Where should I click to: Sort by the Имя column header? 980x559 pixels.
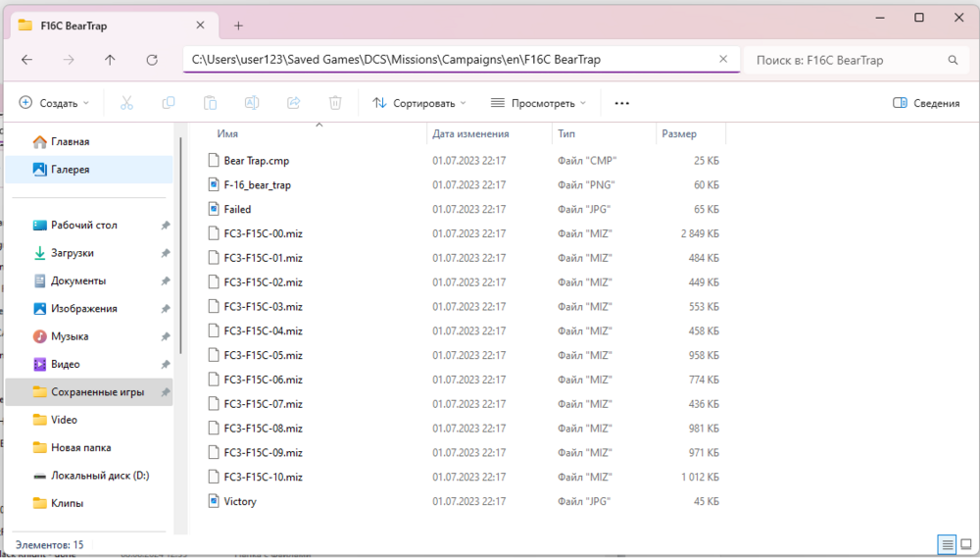tap(227, 133)
